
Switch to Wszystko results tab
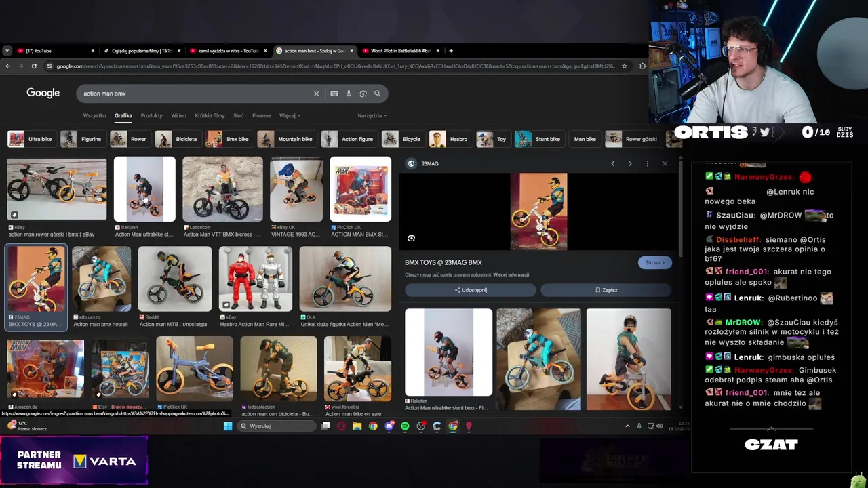94,115
